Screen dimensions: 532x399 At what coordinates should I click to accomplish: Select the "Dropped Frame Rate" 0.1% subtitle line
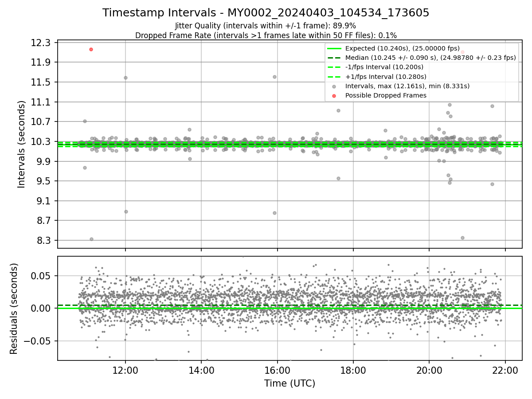coord(266,35)
